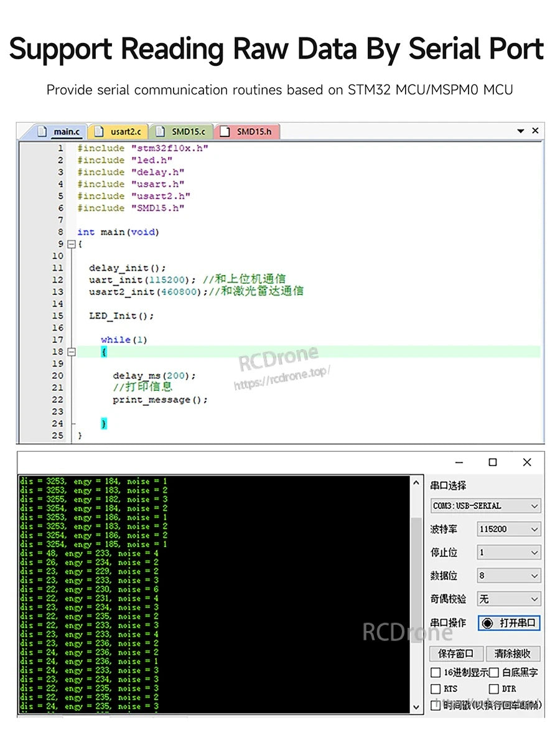Click the usart2.c file icon
The height and width of the screenshot is (730, 560).
[99, 132]
